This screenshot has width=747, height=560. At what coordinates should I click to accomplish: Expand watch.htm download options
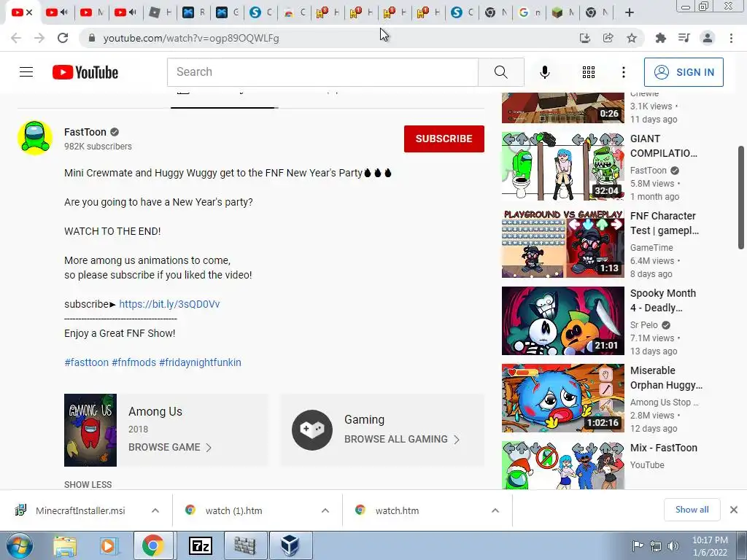click(x=495, y=510)
